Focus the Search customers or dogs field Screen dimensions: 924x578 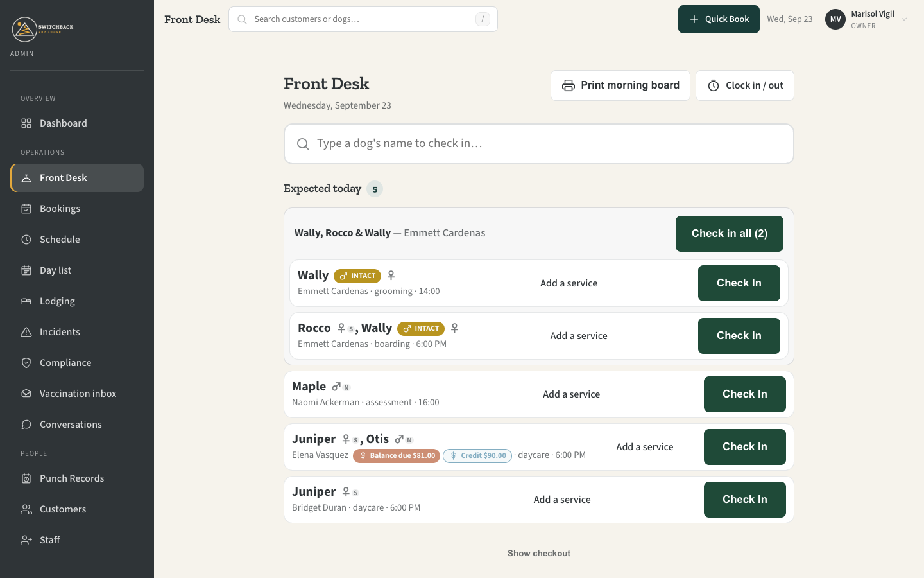pos(363,19)
